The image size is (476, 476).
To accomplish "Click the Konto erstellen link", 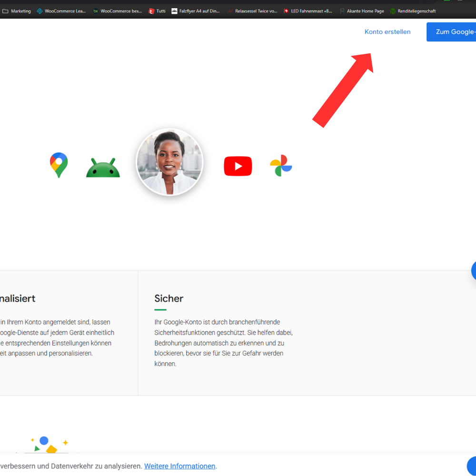I will (x=387, y=32).
